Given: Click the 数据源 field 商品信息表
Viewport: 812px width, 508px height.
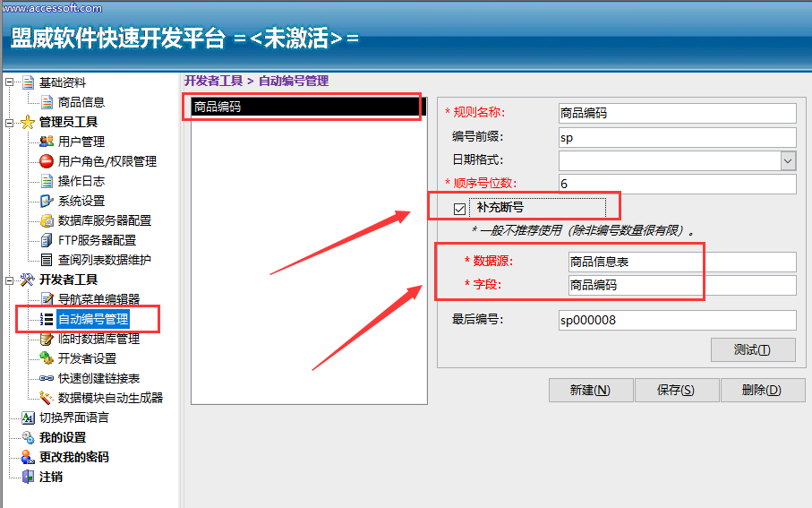Looking at the screenshot, I should click(x=682, y=262).
